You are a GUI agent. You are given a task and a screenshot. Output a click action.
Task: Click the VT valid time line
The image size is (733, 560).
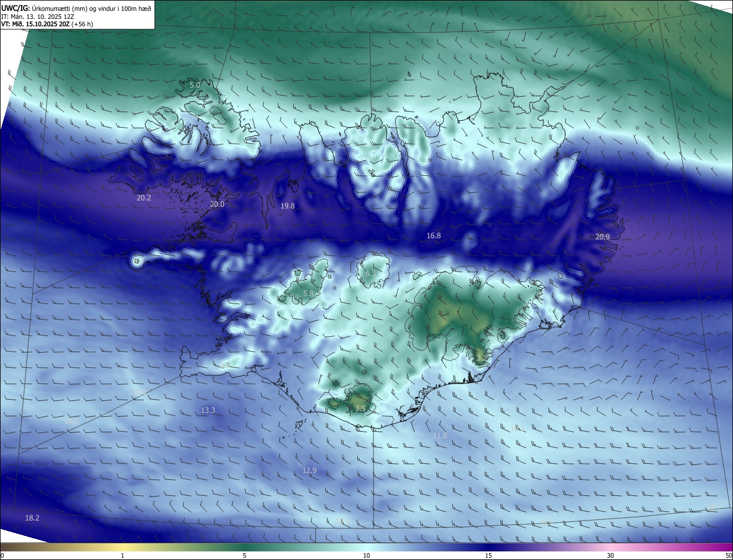(x=47, y=24)
